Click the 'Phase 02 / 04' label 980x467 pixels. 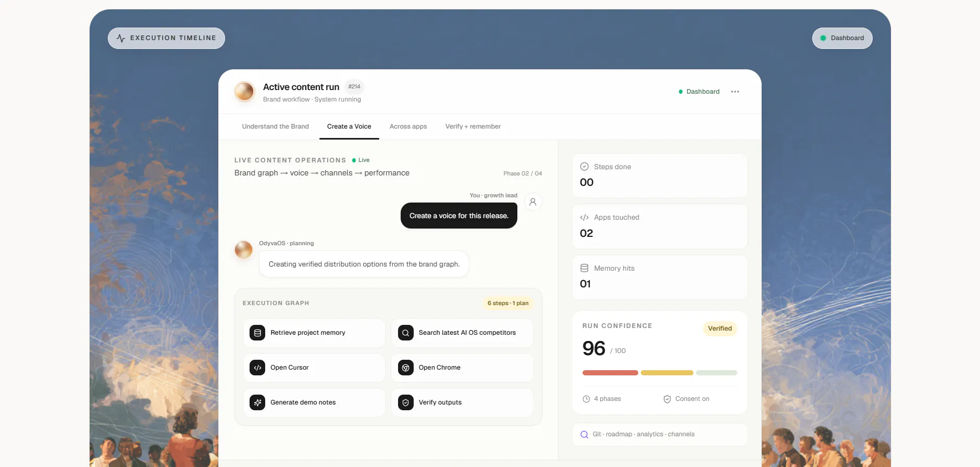tap(523, 173)
